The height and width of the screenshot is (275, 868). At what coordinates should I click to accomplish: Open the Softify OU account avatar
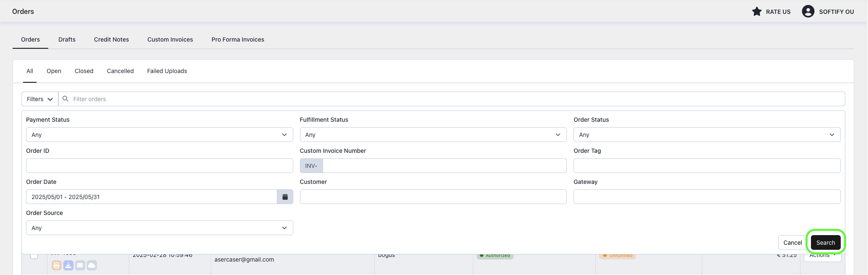(808, 12)
